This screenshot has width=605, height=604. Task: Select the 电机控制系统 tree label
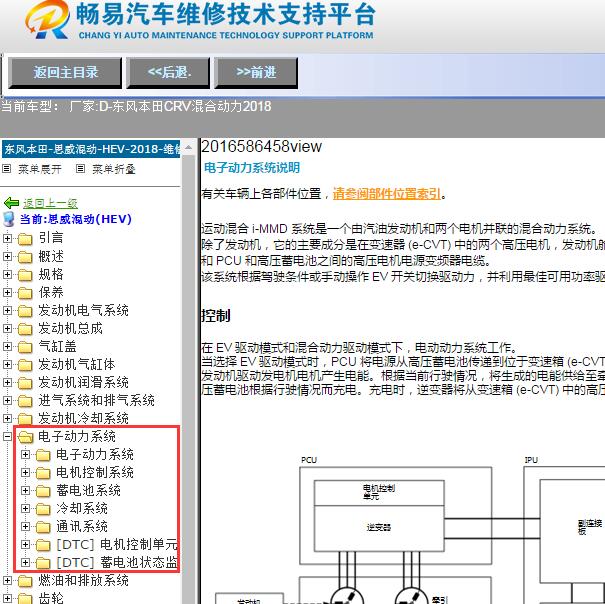[x=95, y=472]
